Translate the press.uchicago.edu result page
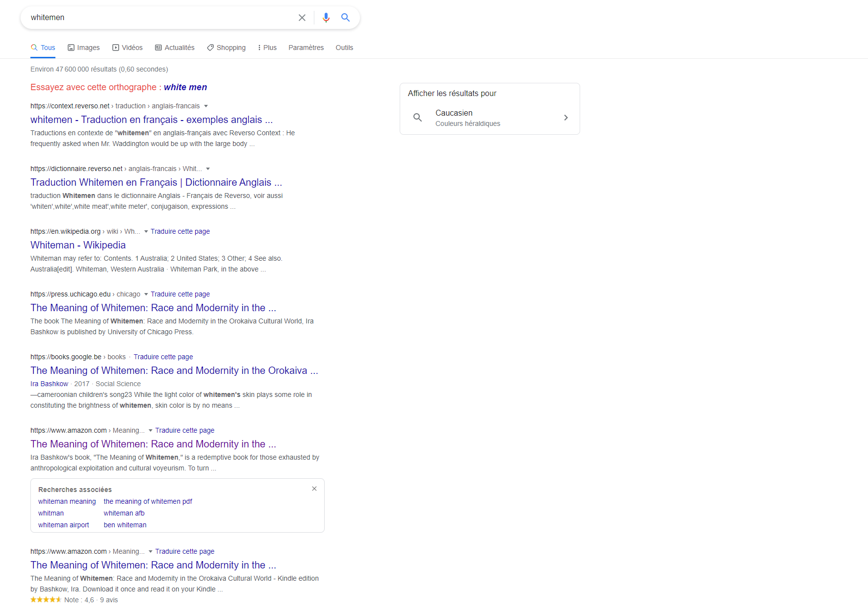The width and height of the screenshot is (868, 615). click(180, 294)
